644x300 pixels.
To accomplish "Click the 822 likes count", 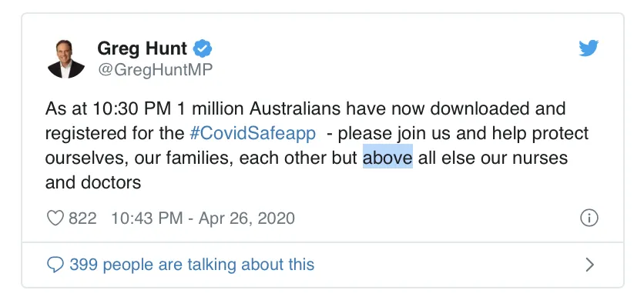I will click(82, 218).
